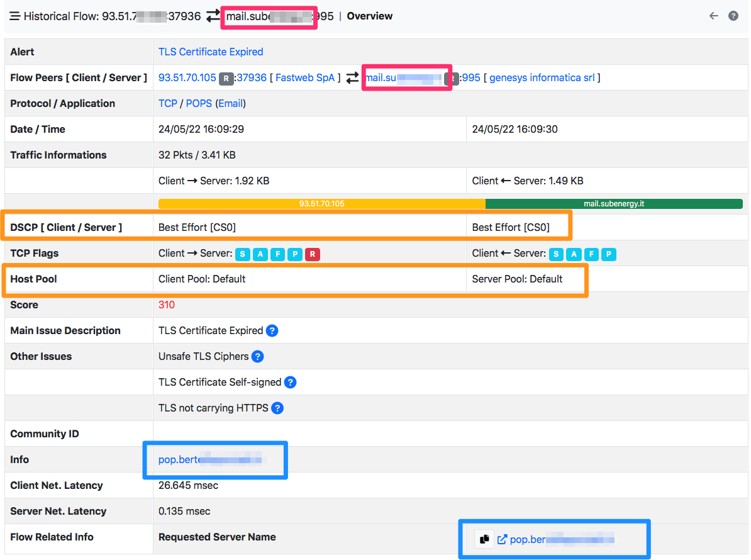Open the external link icon for pop.bert server
Screen dimensions: 751x560
(501, 539)
